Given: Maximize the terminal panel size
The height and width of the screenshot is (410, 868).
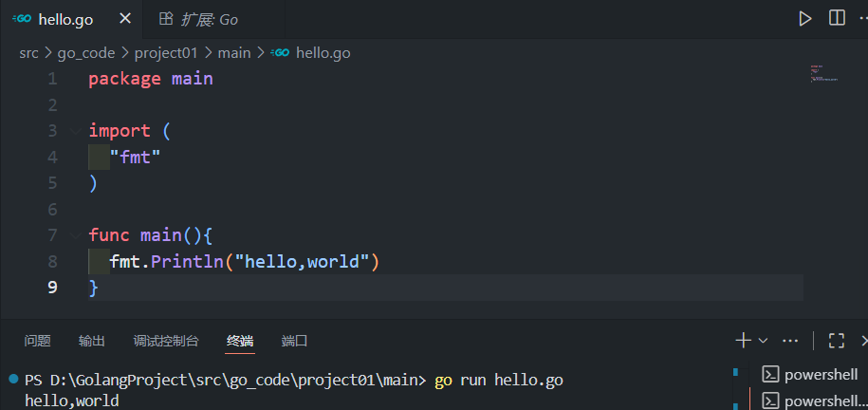Looking at the screenshot, I should tap(836, 340).
